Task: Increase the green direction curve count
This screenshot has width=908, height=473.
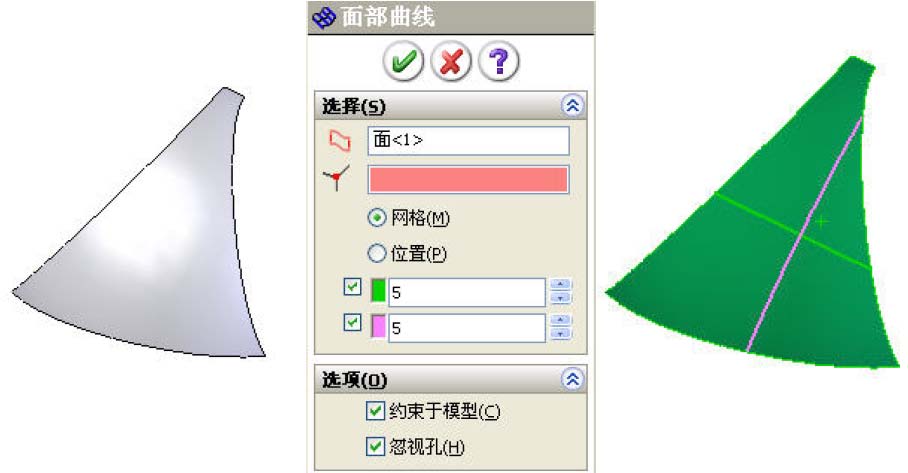Action: [560, 284]
